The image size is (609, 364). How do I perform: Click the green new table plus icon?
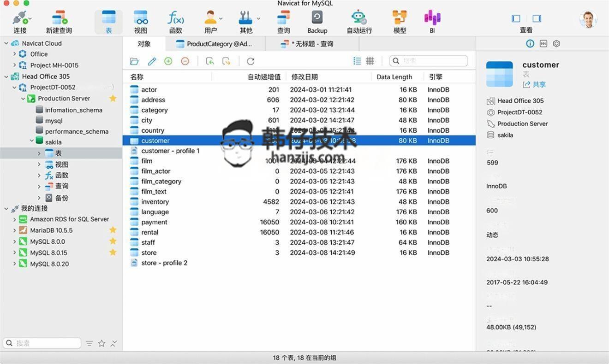(168, 61)
